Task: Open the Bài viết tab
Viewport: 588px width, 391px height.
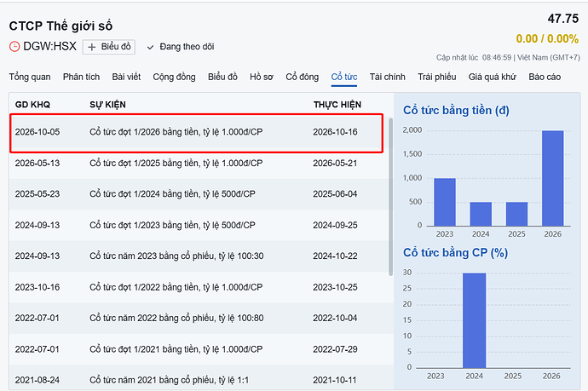Action: (126, 77)
